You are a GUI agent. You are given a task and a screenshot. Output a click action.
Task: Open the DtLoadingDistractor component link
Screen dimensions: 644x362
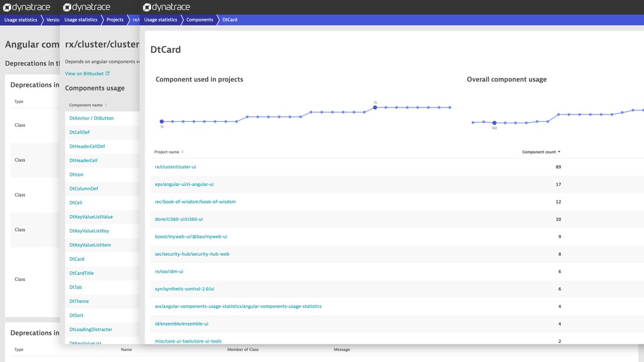(x=91, y=329)
